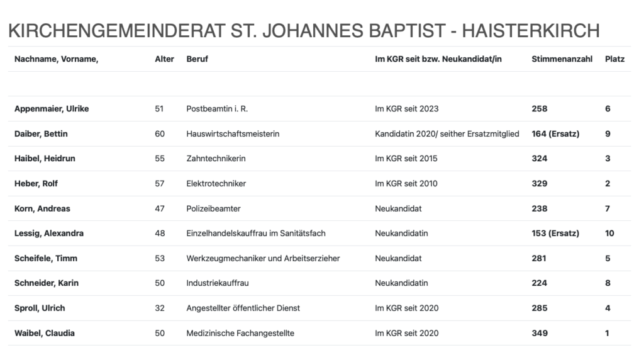Click the name Sproll, Ulrich
This screenshot has height=362, width=644.
tap(40, 308)
